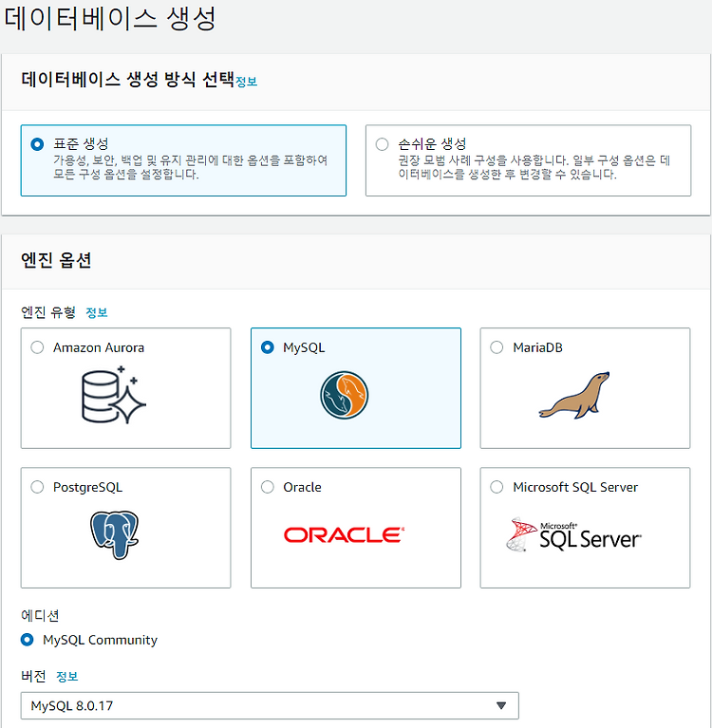Select the 손쉬운 생성 radio button

point(382,144)
